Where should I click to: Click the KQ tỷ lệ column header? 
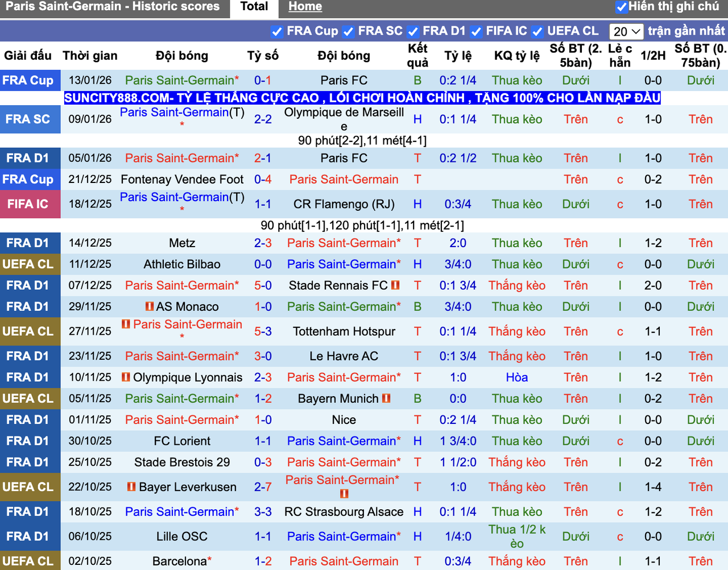coord(517,56)
